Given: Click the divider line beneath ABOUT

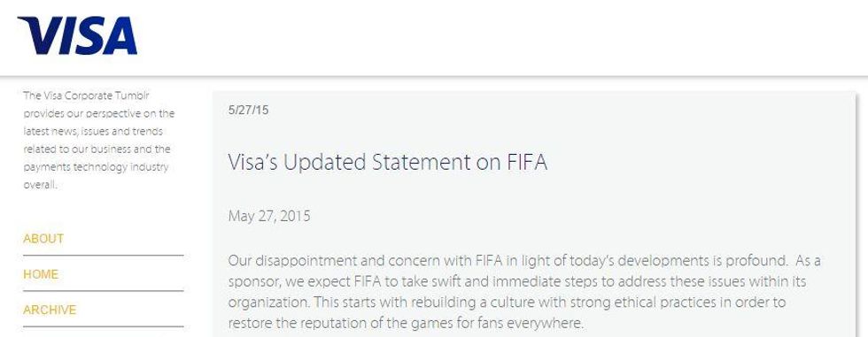Looking at the screenshot, I should (x=103, y=256).
